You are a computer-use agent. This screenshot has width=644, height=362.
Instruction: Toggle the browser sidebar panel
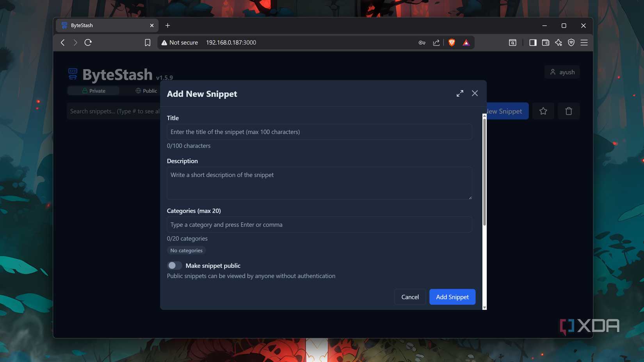533,43
